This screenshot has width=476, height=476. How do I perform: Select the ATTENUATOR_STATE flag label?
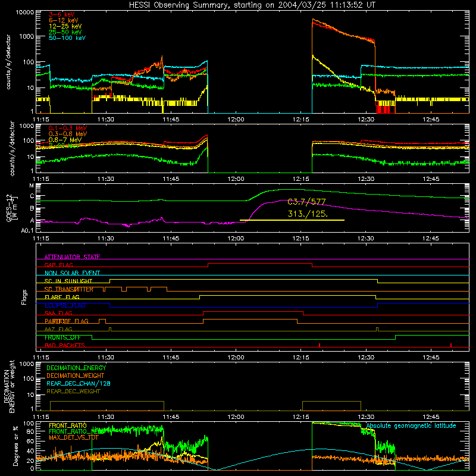tap(72, 257)
